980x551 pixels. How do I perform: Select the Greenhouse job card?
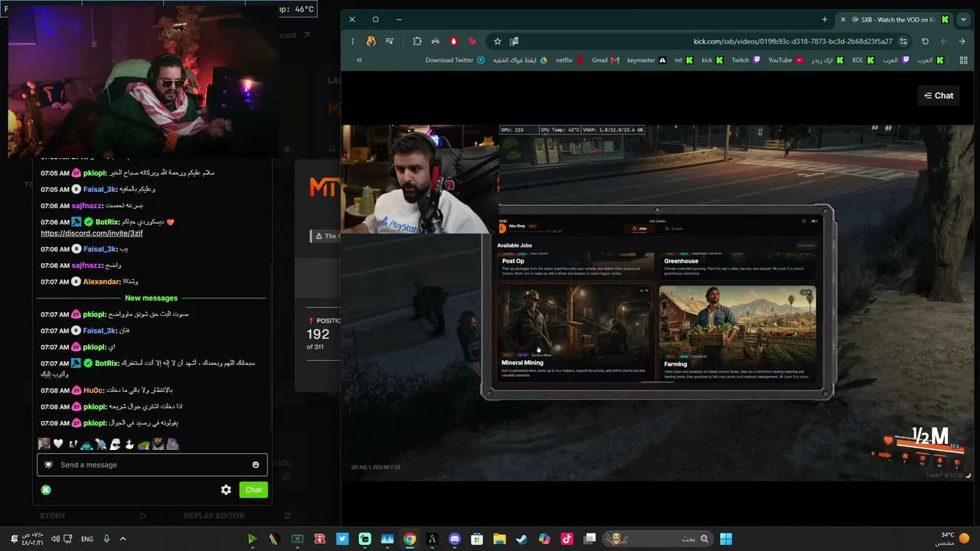pos(737,266)
